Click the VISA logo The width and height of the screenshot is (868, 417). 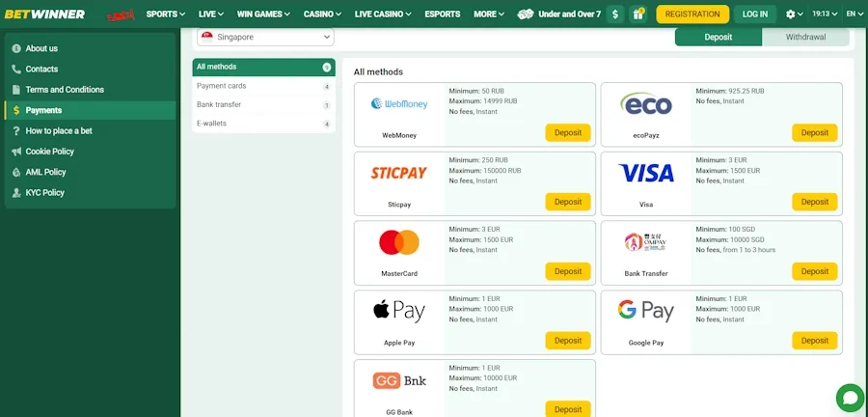(x=646, y=174)
